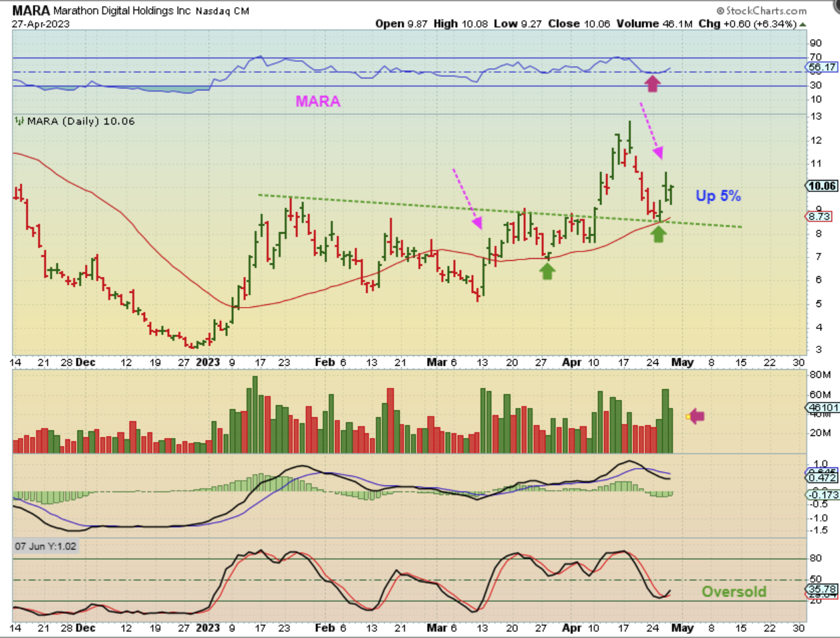Click the Low 9.27 value
The image size is (840, 638).
[518, 23]
